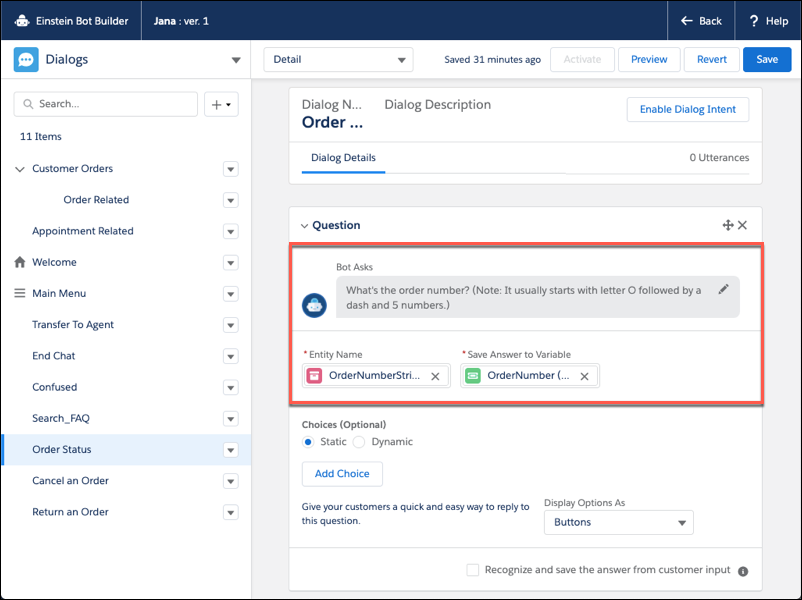802x600 pixels.
Task: Open the Welcome row dropdown
Action: pyautogui.click(x=231, y=263)
